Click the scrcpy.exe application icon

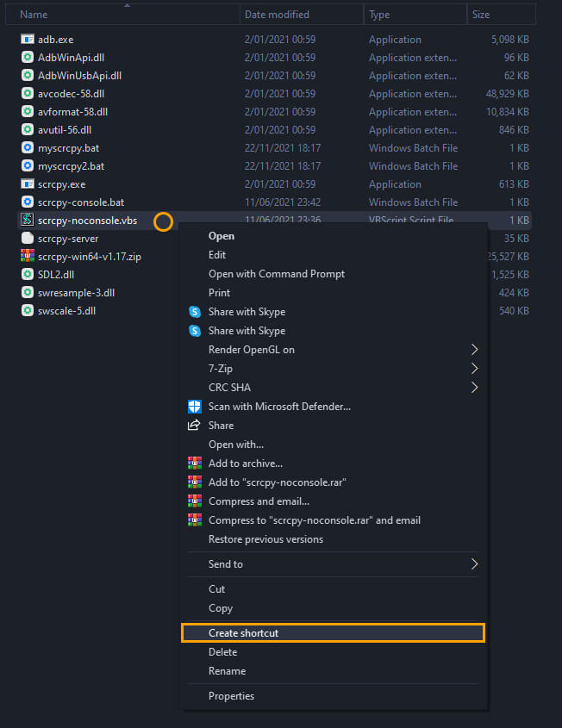28,184
